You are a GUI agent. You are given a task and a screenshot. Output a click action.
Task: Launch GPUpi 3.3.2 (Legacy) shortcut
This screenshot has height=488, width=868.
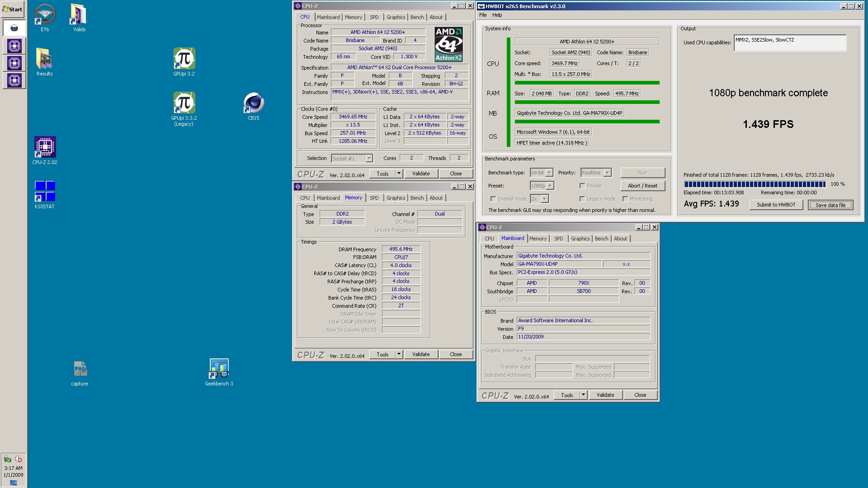tap(184, 109)
